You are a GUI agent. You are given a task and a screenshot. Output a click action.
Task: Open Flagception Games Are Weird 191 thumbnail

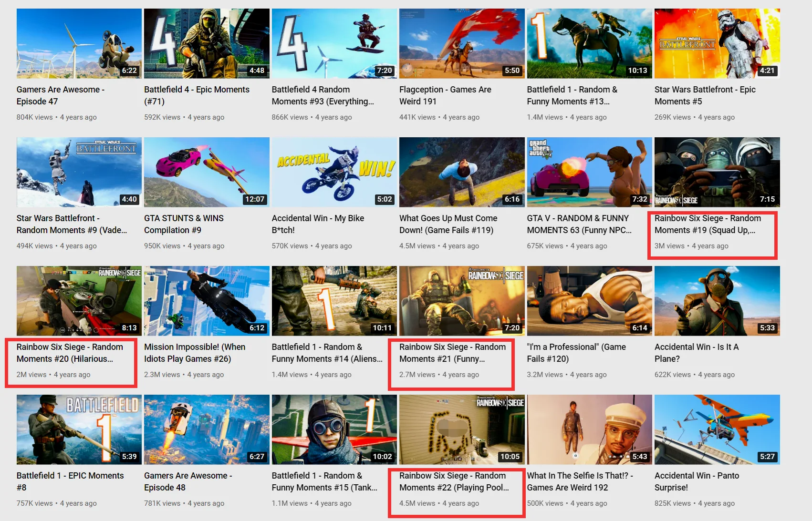(x=462, y=43)
